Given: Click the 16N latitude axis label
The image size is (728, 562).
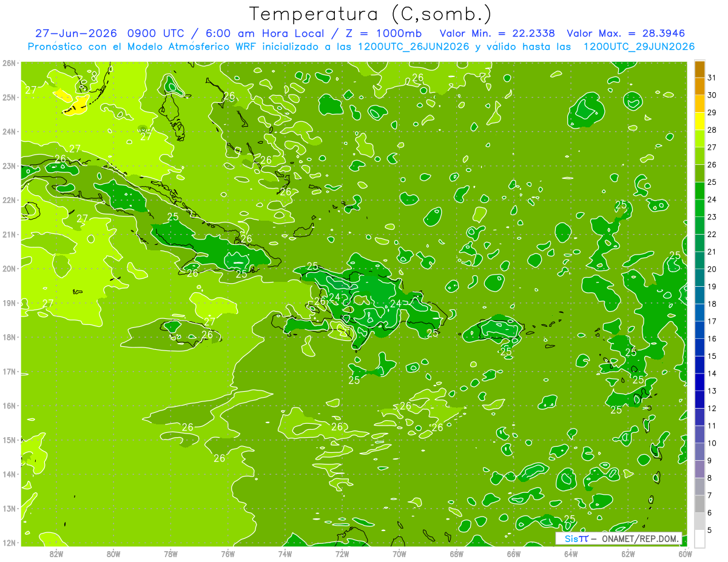Looking at the screenshot, I should tap(9, 406).
